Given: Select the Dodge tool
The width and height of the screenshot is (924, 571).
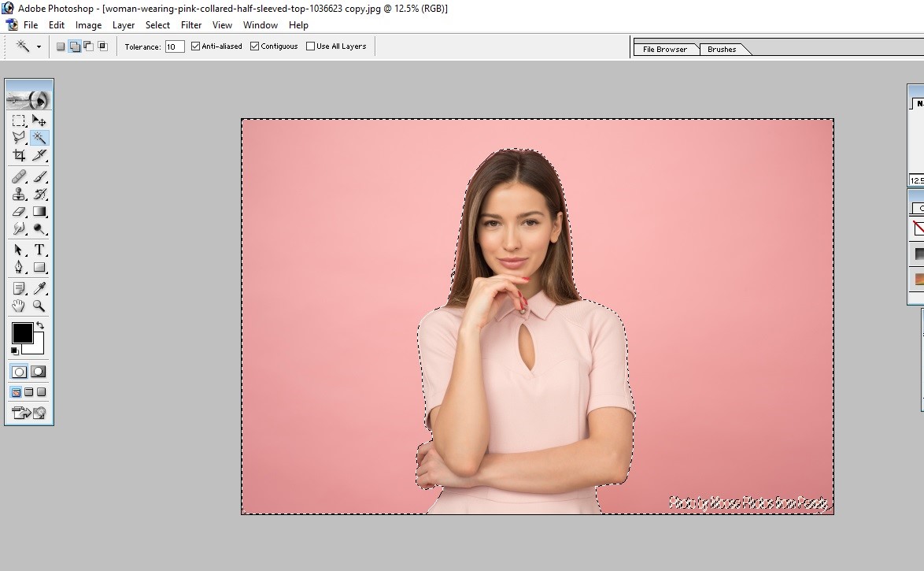Looking at the screenshot, I should pos(39,228).
